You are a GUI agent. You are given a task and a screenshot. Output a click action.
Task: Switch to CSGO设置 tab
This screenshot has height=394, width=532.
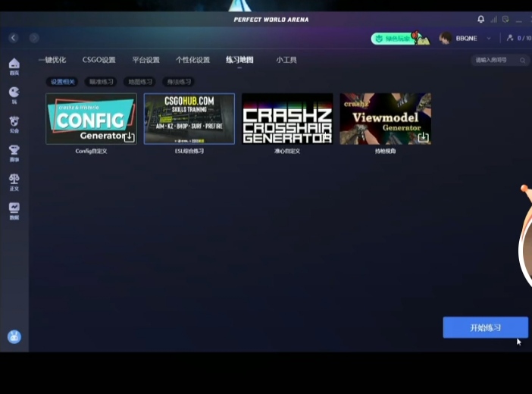tap(99, 60)
